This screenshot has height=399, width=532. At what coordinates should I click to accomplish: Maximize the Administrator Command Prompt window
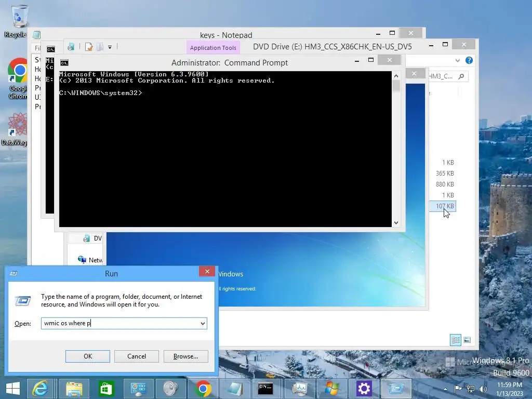point(371,60)
